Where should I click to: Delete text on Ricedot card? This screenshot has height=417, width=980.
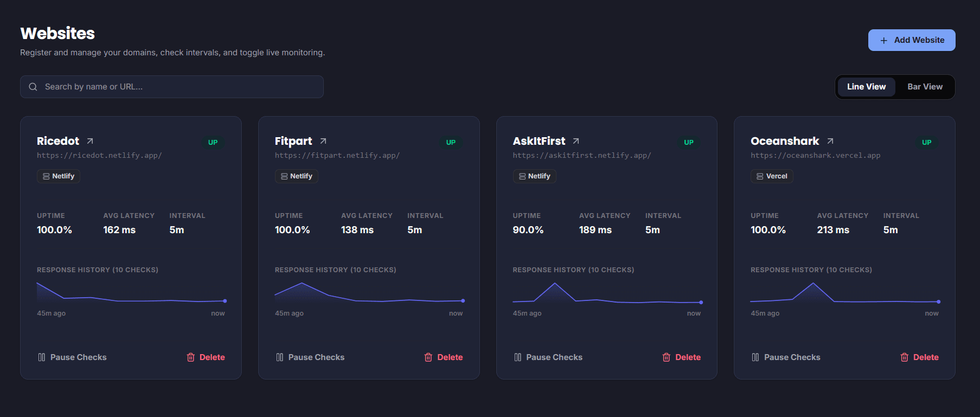click(x=212, y=357)
